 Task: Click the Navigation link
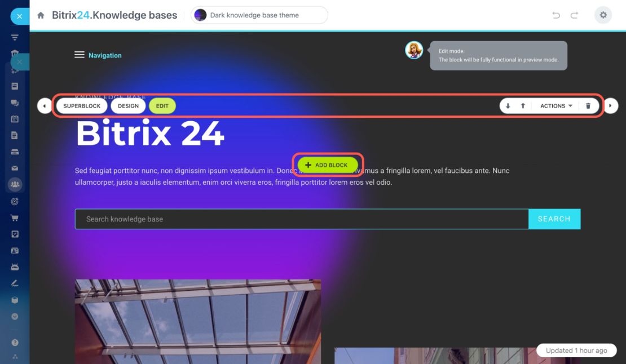[x=105, y=55]
